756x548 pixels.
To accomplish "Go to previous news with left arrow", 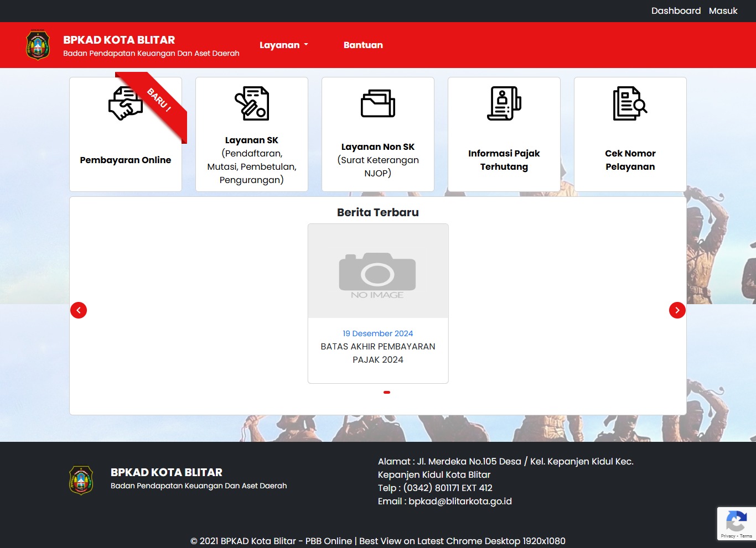I will (x=79, y=310).
